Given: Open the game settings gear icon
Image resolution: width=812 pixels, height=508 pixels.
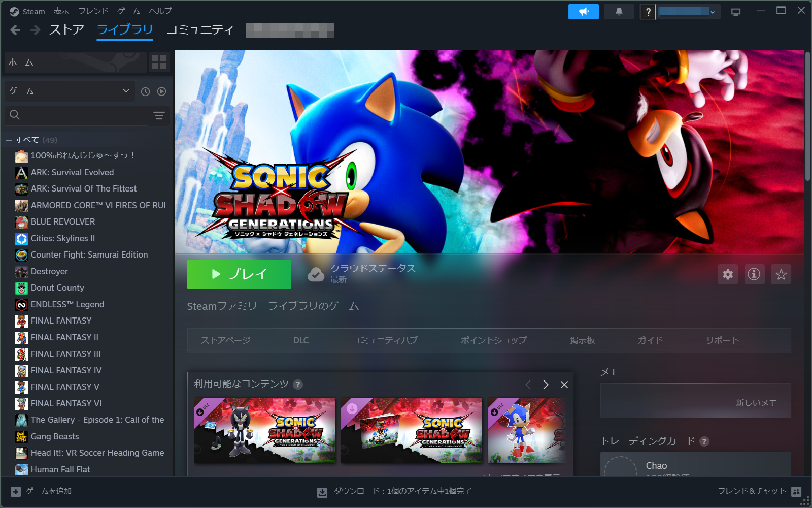Looking at the screenshot, I should click(x=728, y=274).
